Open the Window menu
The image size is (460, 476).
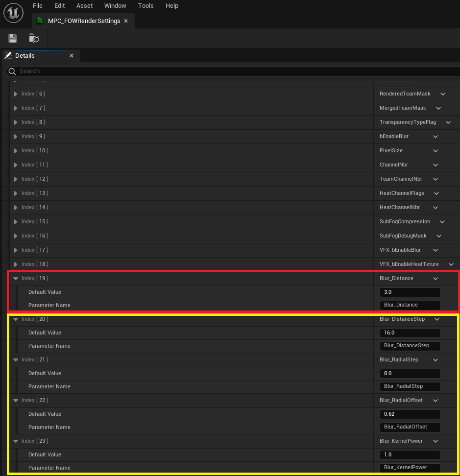pos(115,6)
